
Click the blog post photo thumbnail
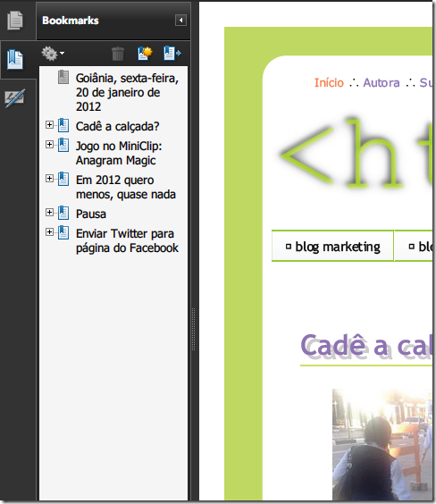pyautogui.click(x=382, y=444)
